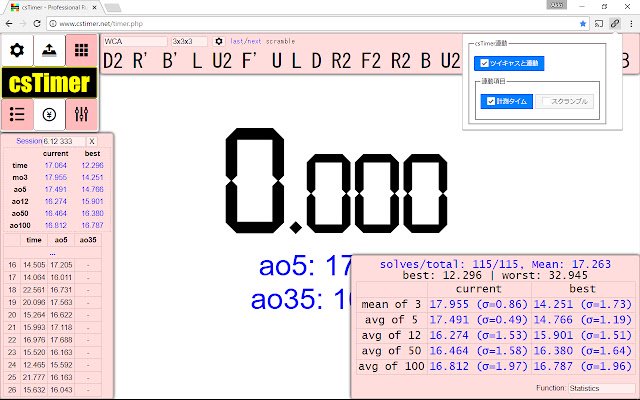Click the last scramble link
Screen dimensions: 640x400
pos(237,41)
